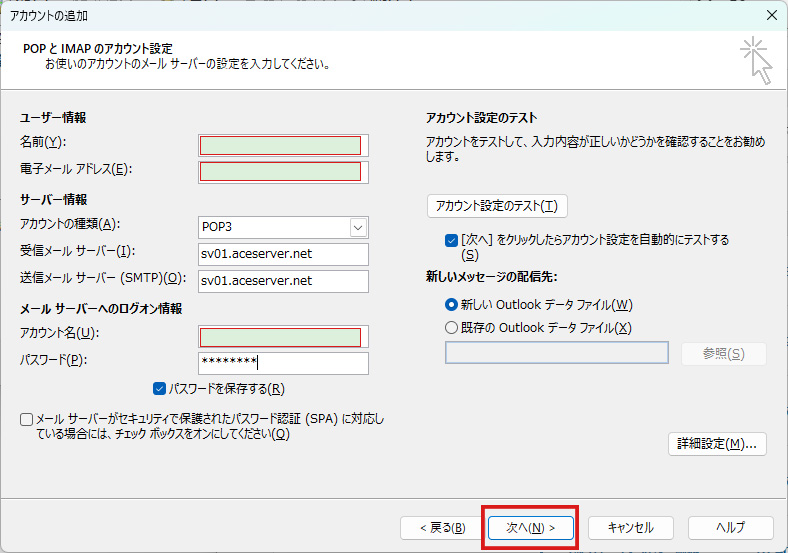
Task: Enable the SPA secure password authentication checkbox
Action: click(26, 420)
